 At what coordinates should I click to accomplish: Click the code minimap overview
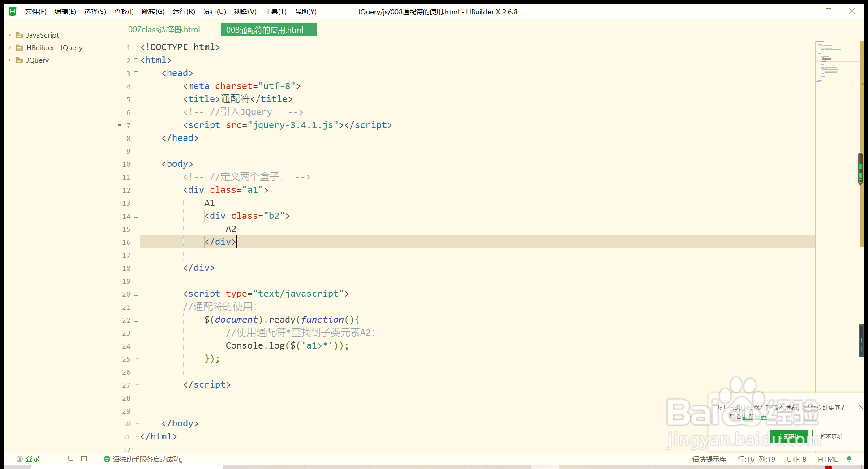point(837,62)
